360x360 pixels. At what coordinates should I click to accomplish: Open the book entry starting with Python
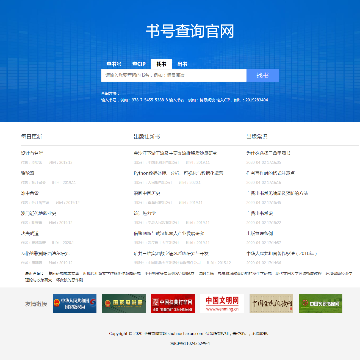178,173
